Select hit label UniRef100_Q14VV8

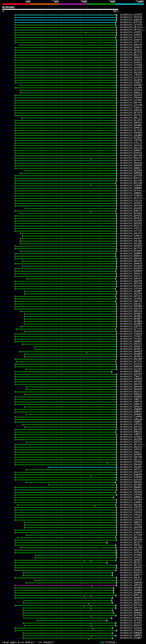pyautogui.click(x=131, y=67)
